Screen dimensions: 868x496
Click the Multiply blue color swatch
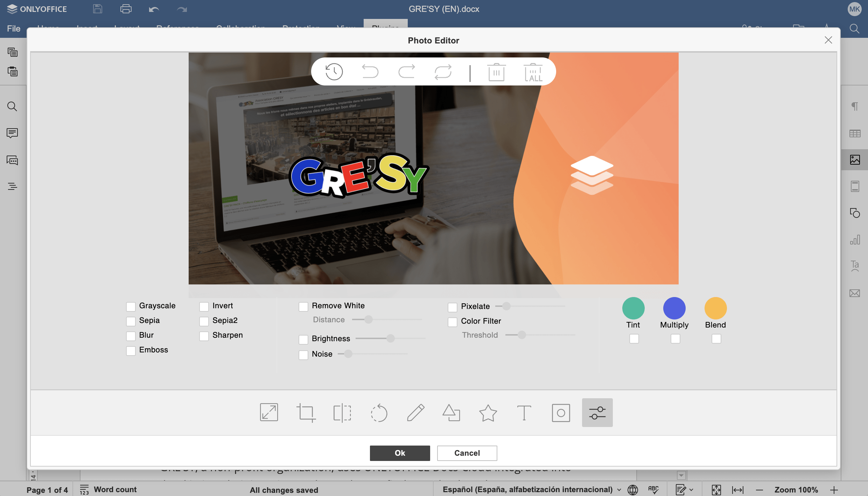674,308
